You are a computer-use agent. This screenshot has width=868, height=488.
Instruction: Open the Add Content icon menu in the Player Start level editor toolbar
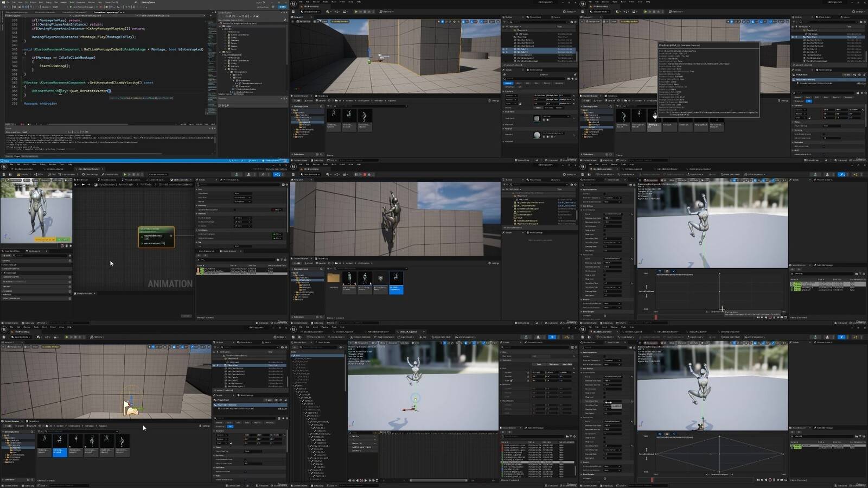point(39,337)
